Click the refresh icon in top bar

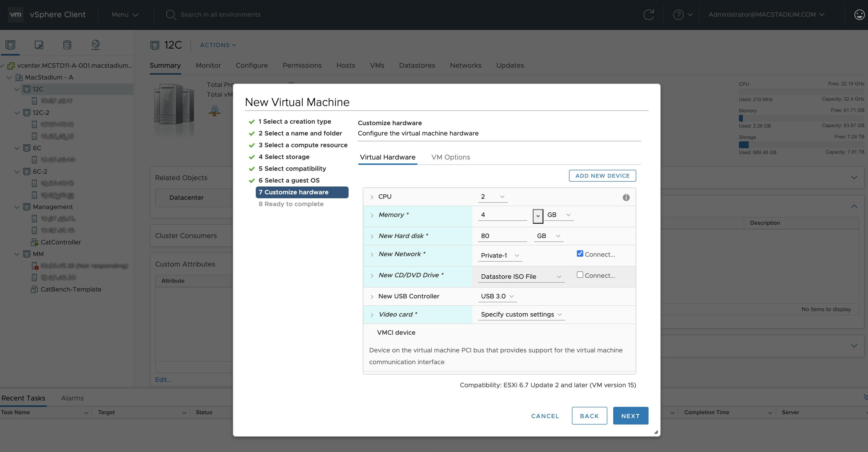coord(648,14)
